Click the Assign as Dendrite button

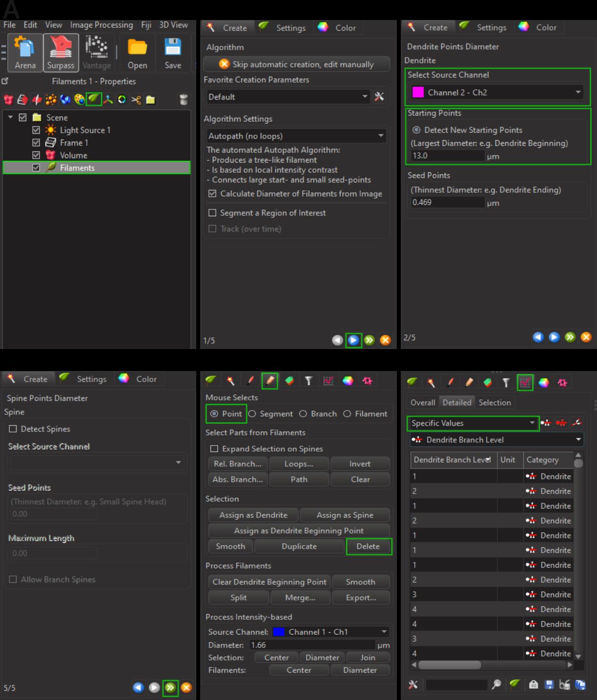253,515
